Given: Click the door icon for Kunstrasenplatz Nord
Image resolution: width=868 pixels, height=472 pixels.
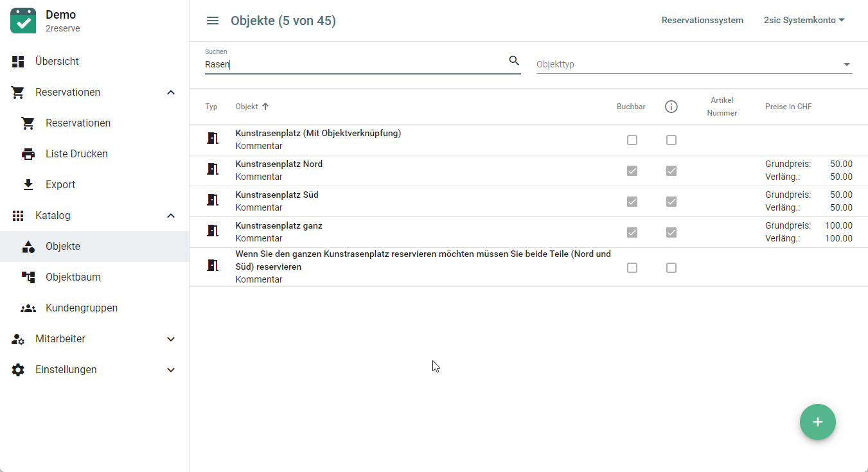Looking at the screenshot, I should (x=213, y=170).
